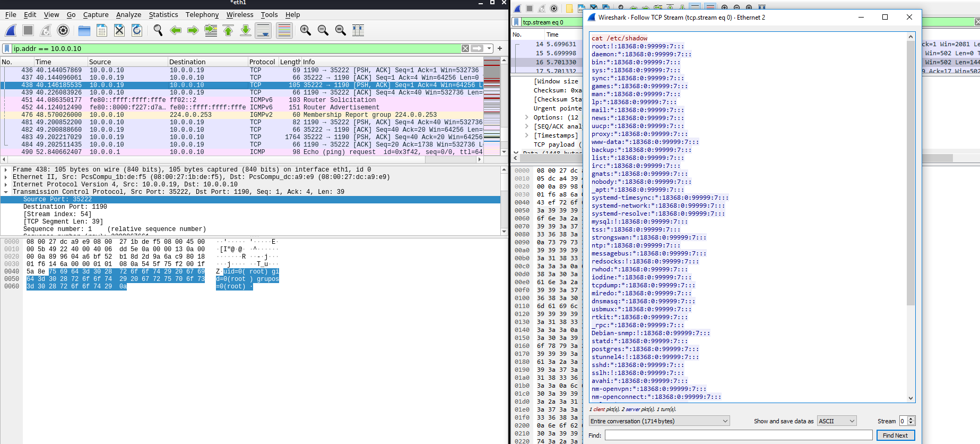Reload the capture file in the eth1 window
This screenshot has height=444, width=980.
click(x=137, y=31)
